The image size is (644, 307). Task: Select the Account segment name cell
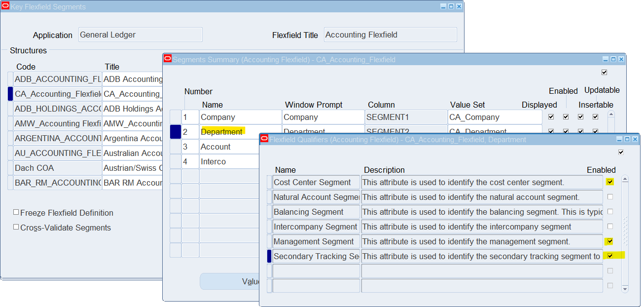pos(229,147)
